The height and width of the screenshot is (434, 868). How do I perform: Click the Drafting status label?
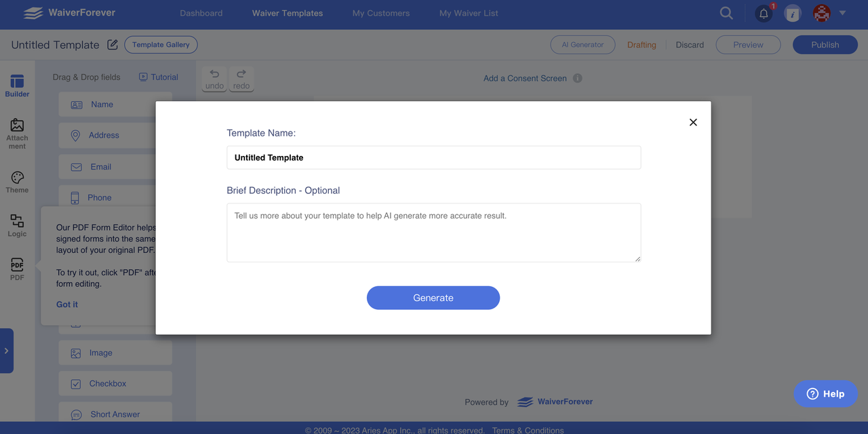click(642, 45)
